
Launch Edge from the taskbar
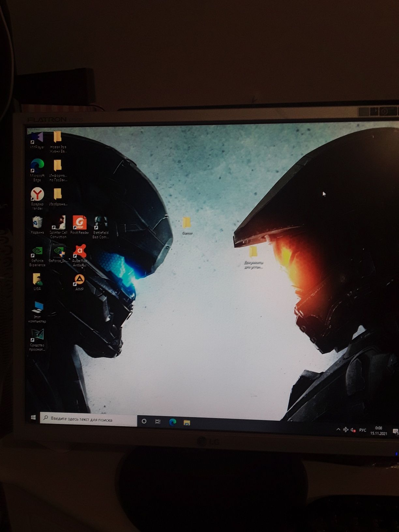pyautogui.click(x=172, y=422)
